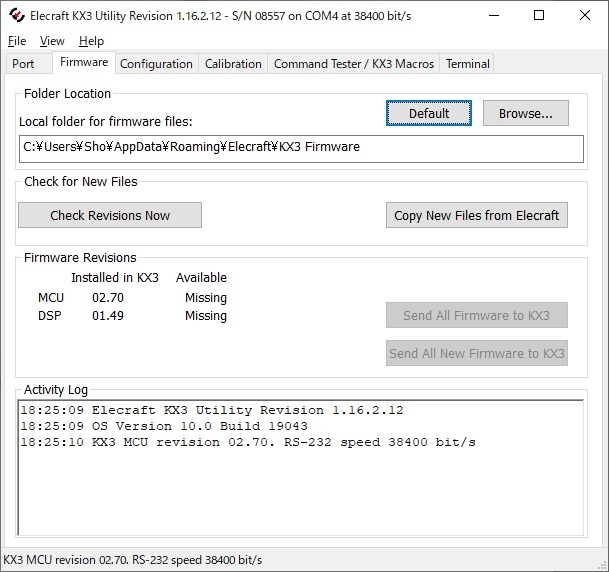Maximize the KX3 Utility window
Image resolution: width=609 pixels, height=572 pixels.
click(539, 16)
